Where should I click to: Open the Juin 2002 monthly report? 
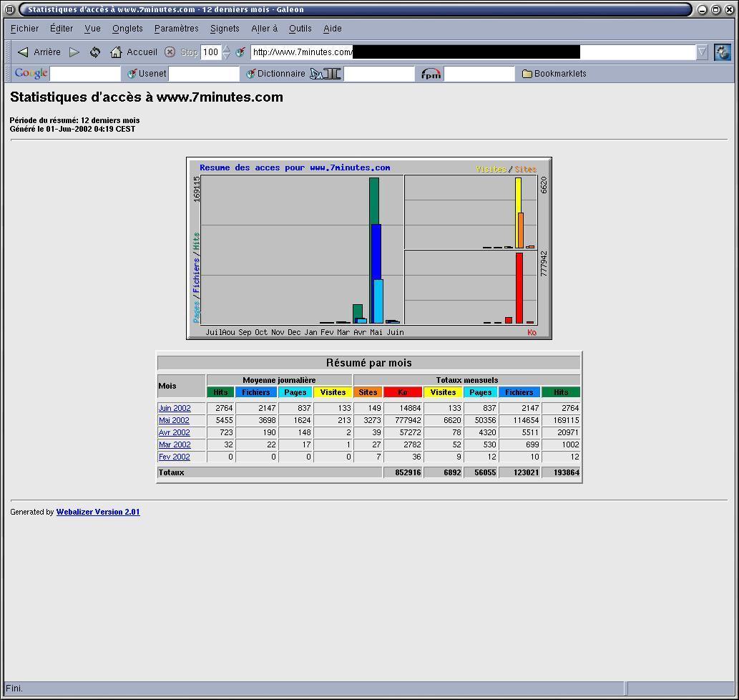[175, 408]
